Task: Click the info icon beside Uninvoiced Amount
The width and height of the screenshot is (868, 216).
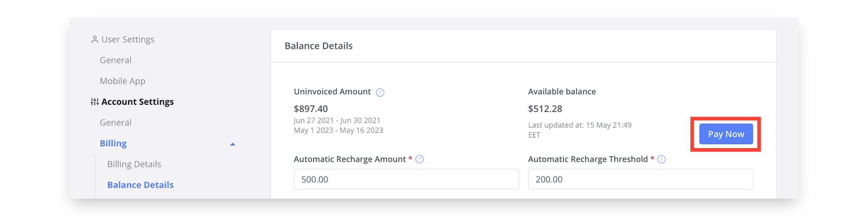Action: click(x=380, y=93)
